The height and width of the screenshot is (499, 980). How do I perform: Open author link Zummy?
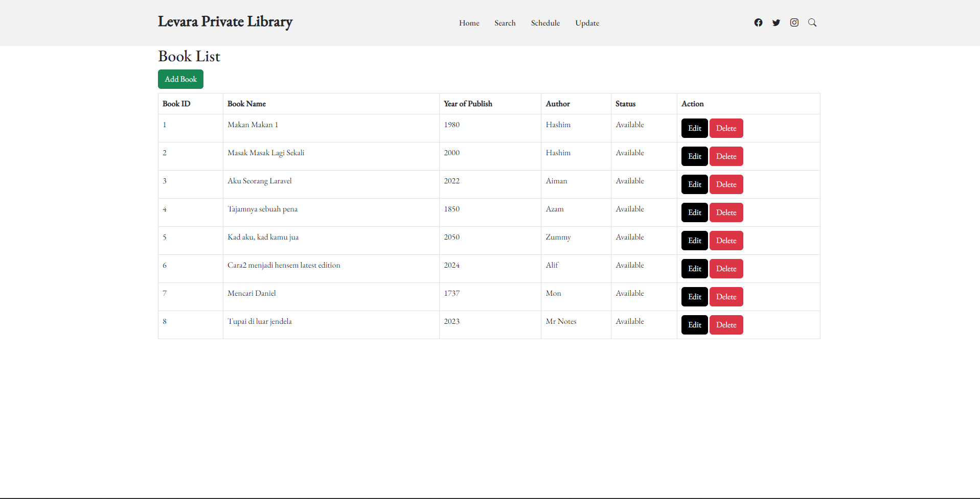[x=558, y=236]
